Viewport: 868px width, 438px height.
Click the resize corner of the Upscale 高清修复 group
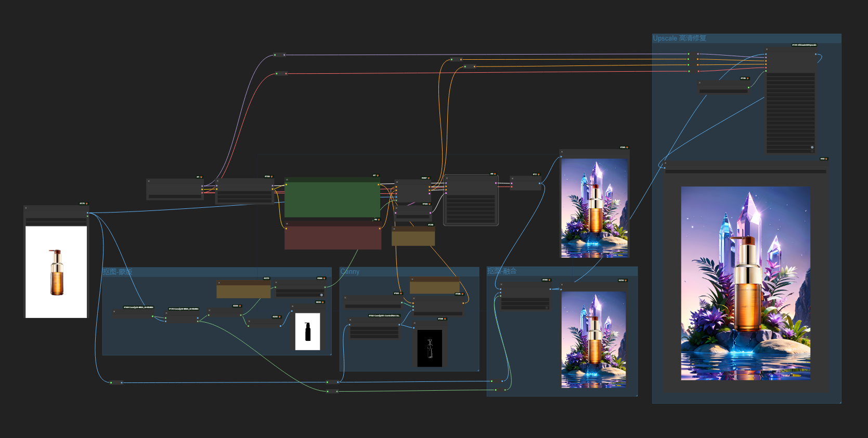pyautogui.click(x=839, y=402)
